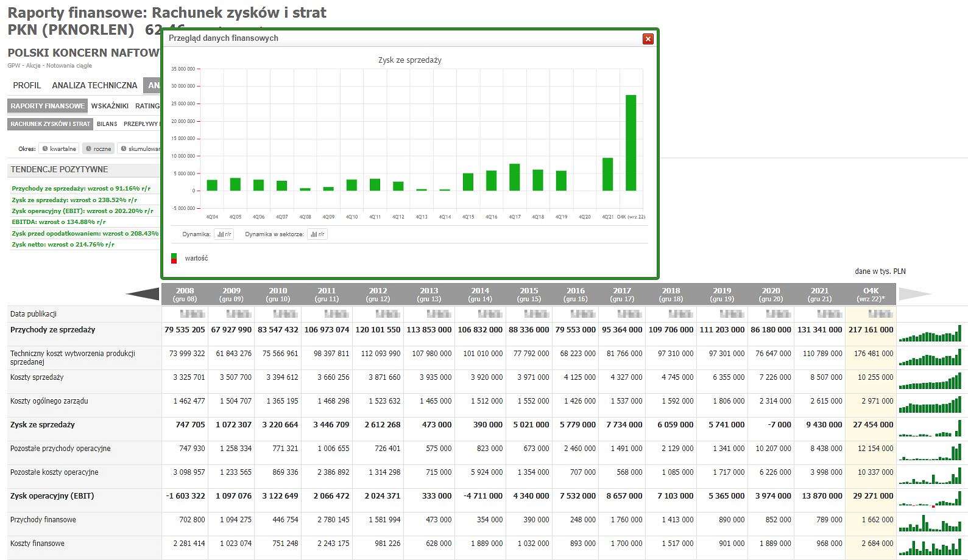The height and width of the screenshot is (560, 968).
Task: Click the Zysk netto wzrost 214.76% line
Action: (63, 245)
